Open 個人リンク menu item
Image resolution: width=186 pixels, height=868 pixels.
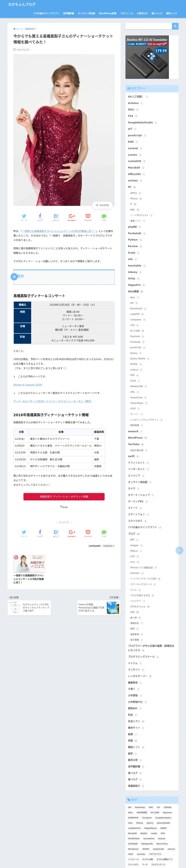pyautogui.click(x=157, y=13)
